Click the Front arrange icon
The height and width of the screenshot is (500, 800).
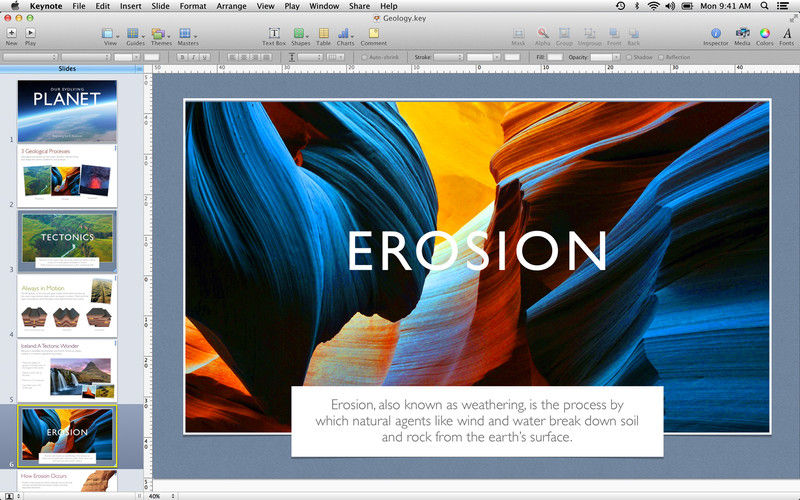tap(614, 34)
